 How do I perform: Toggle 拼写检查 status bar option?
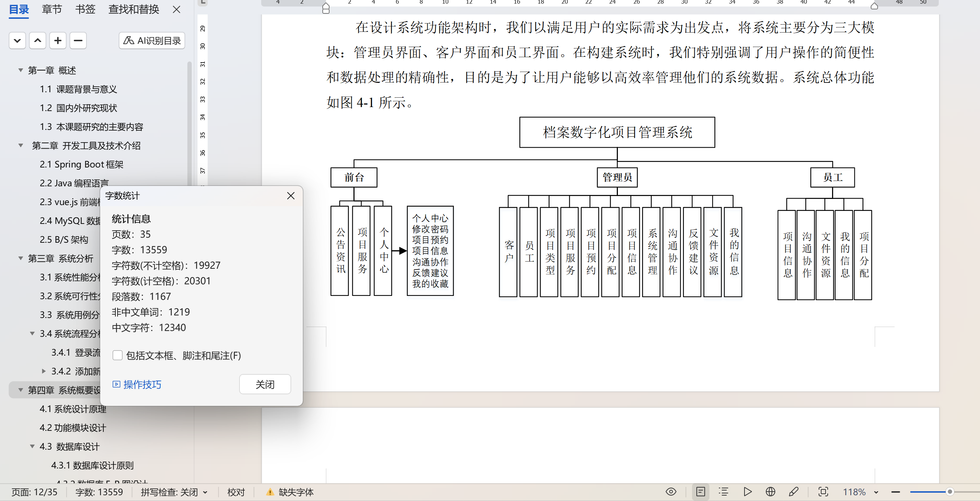174,492
